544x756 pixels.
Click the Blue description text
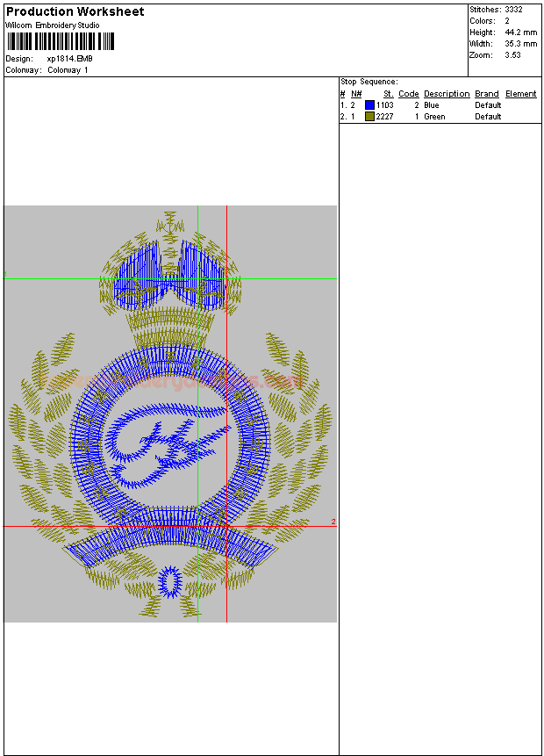click(x=431, y=105)
